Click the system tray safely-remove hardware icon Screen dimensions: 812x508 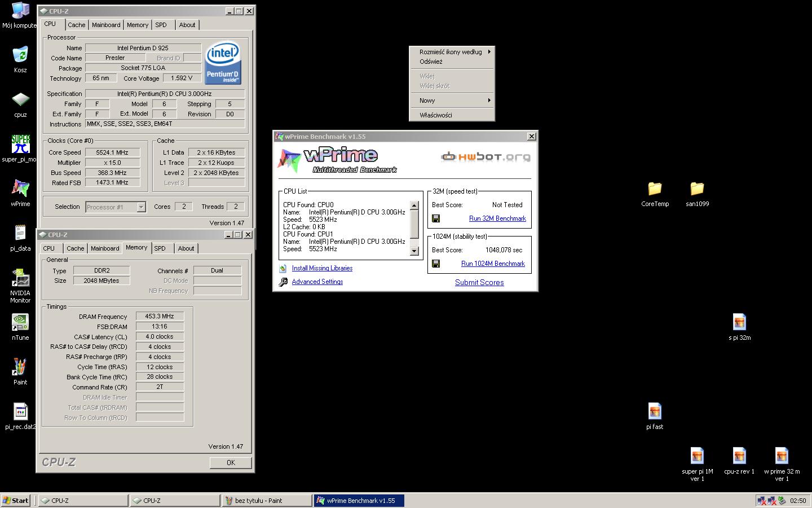coord(782,500)
